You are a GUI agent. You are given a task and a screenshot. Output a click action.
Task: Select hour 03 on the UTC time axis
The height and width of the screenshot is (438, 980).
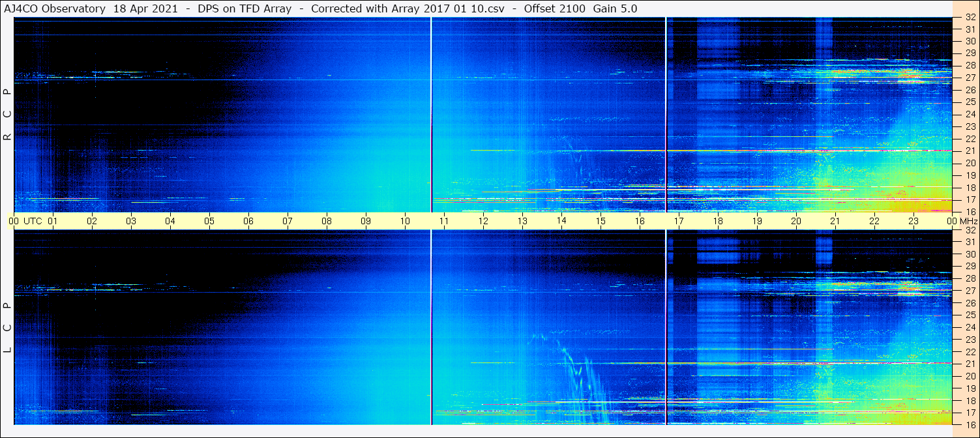click(131, 221)
